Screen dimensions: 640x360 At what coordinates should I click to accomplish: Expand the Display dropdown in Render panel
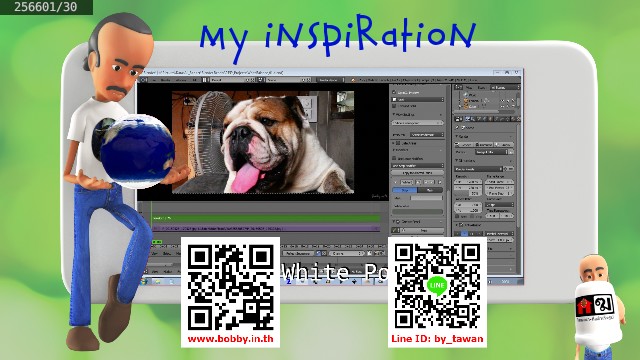(492, 152)
